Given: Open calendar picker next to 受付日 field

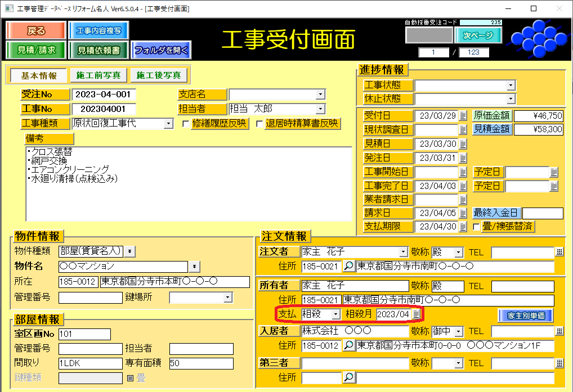Looking at the screenshot, I should [463, 116].
